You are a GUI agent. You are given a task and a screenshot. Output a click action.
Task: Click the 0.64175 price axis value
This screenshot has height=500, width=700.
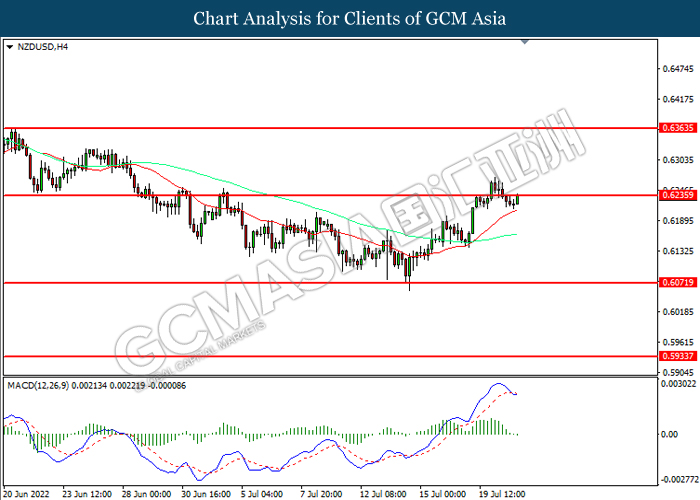(678, 99)
